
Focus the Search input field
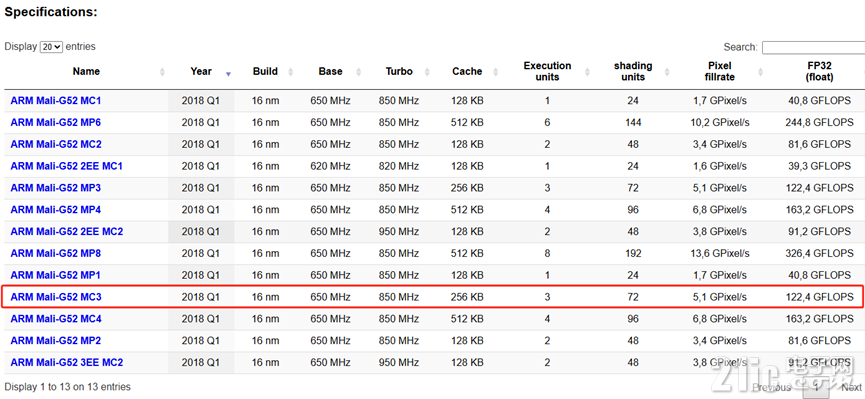(x=813, y=47)
